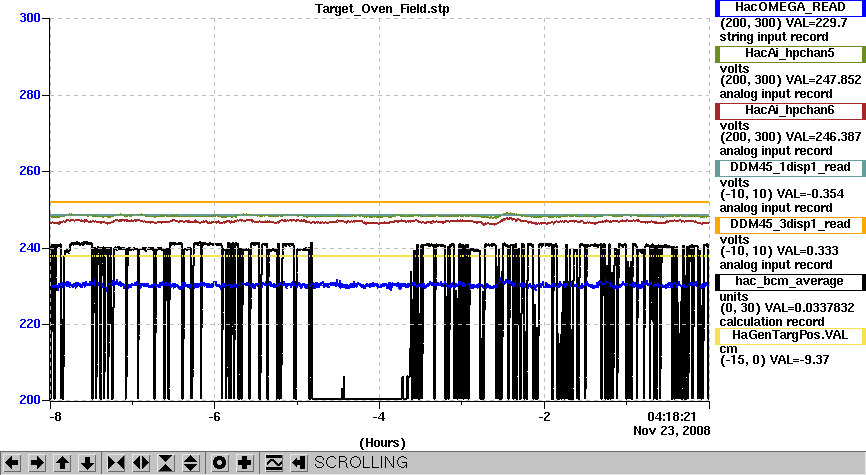Click the 280 y-axis label
This screenshot has width=866, height=475.
[30, 95]
